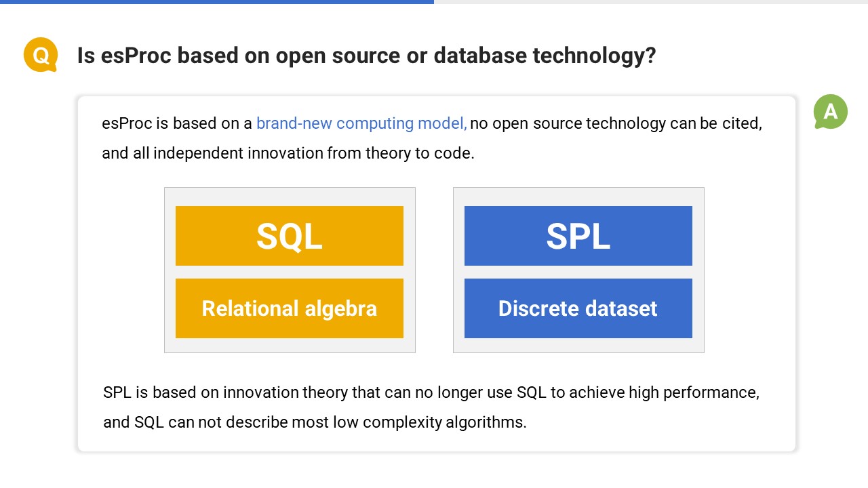Click the yellow Q question bubble icon
This screenshot has height=488, width=868.
point(41,54)
